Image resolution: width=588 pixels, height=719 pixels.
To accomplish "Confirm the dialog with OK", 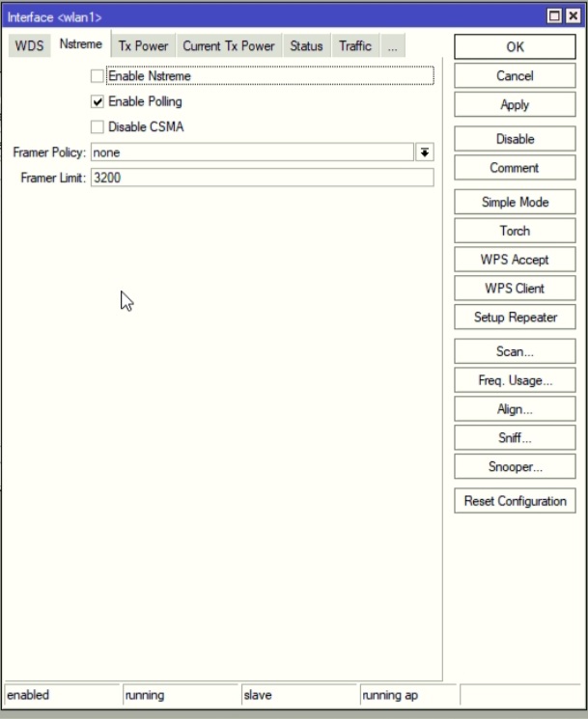I will [x=515, y=46].
